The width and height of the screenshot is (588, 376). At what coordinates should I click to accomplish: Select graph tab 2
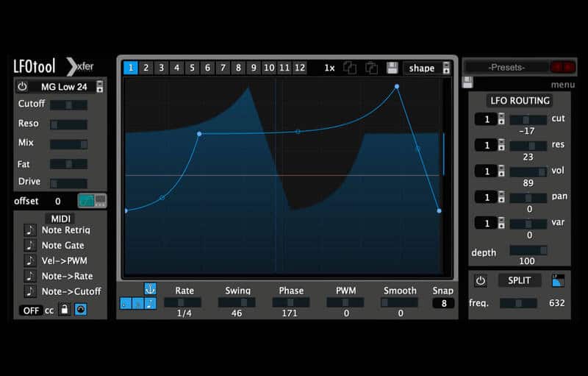tap(146, 68)
